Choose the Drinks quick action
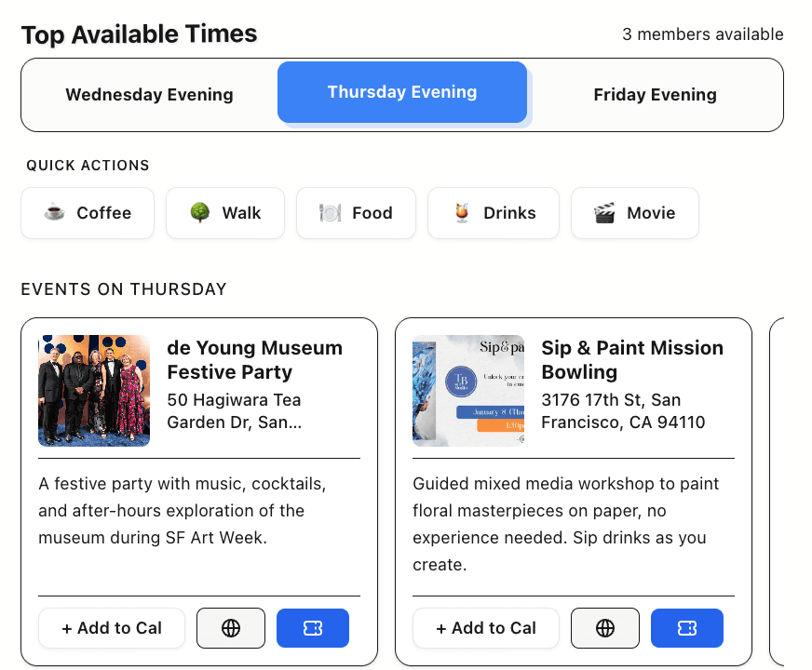Image resolution: width=812 pixels, height=670 pixels. pos(494,213)
